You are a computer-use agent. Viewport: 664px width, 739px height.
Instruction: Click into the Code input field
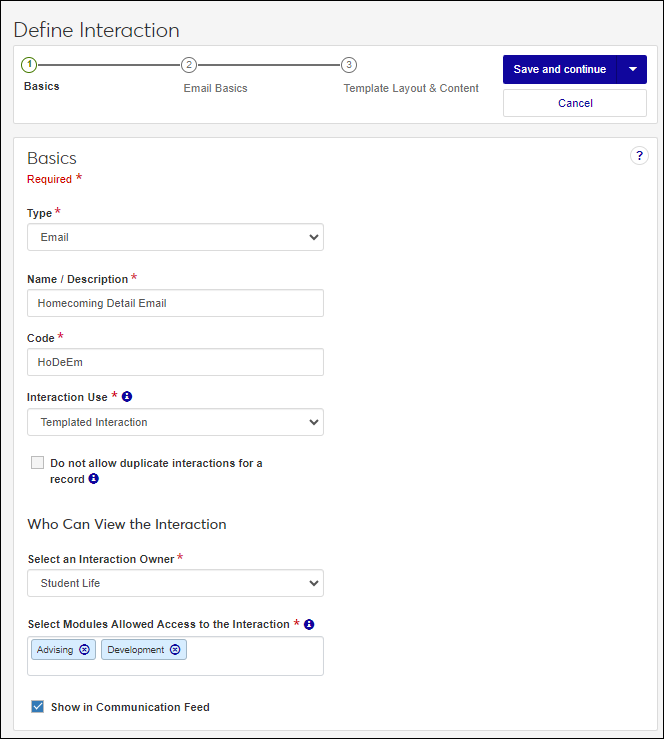pos(175,362)
